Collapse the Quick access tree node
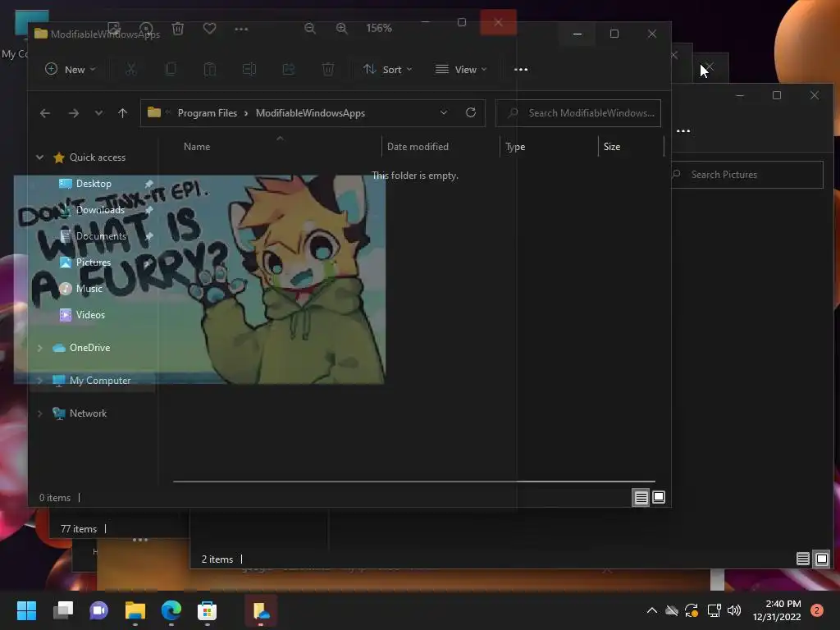The width and height of the screenshot is (840, 630). tap(39, 157)
